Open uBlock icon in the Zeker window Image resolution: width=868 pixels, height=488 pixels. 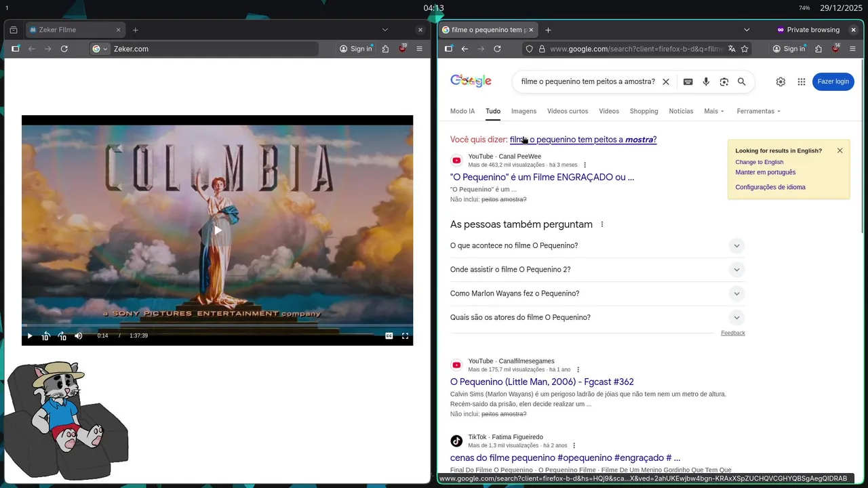(x=403, y=49)
